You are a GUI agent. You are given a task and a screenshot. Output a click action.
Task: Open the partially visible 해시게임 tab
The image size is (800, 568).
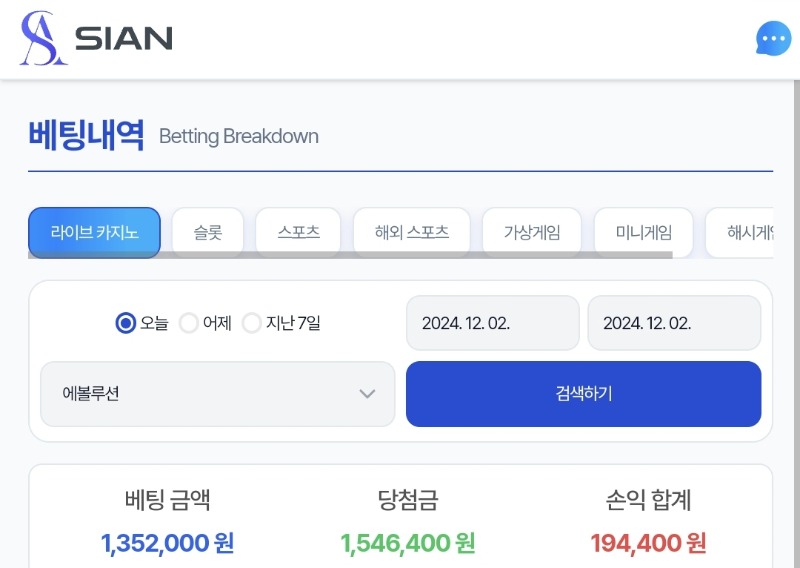(x=740, y=233)
